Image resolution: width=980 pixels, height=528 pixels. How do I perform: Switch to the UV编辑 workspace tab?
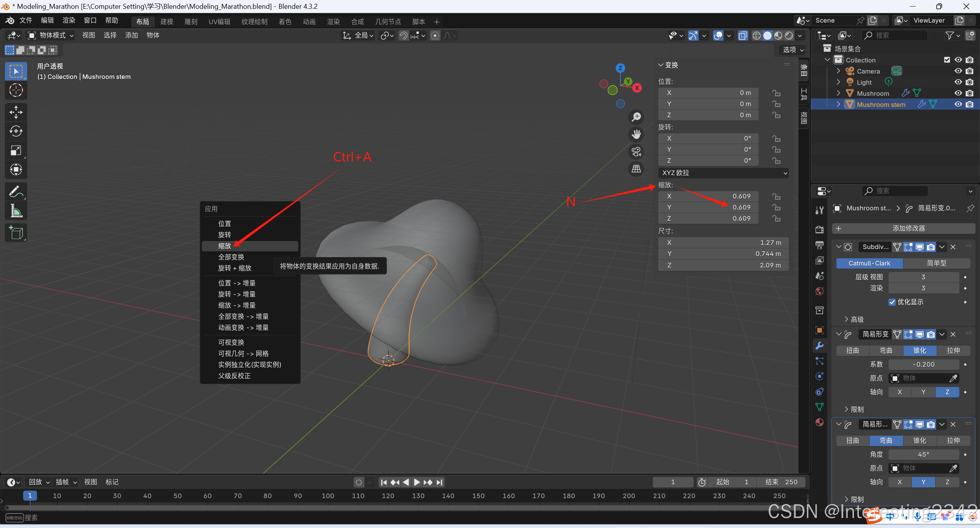coord(219,22)
